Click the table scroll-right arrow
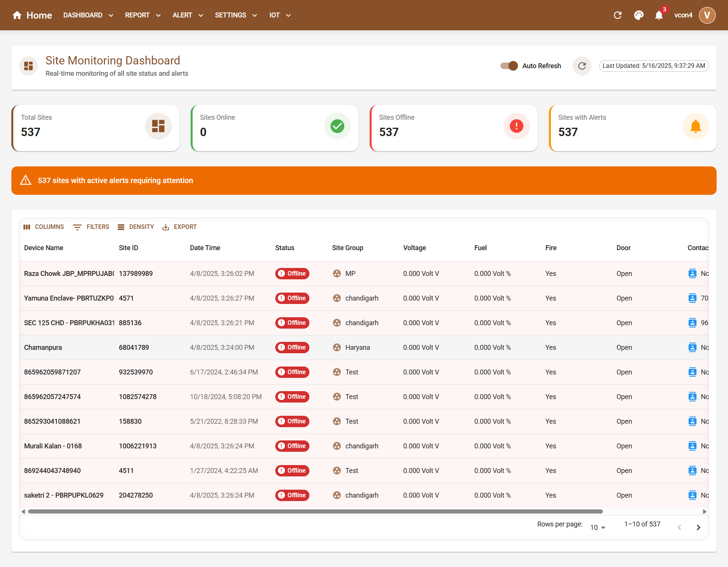The width and height of the screenshot is (728, 567). [x=704, y=512]
